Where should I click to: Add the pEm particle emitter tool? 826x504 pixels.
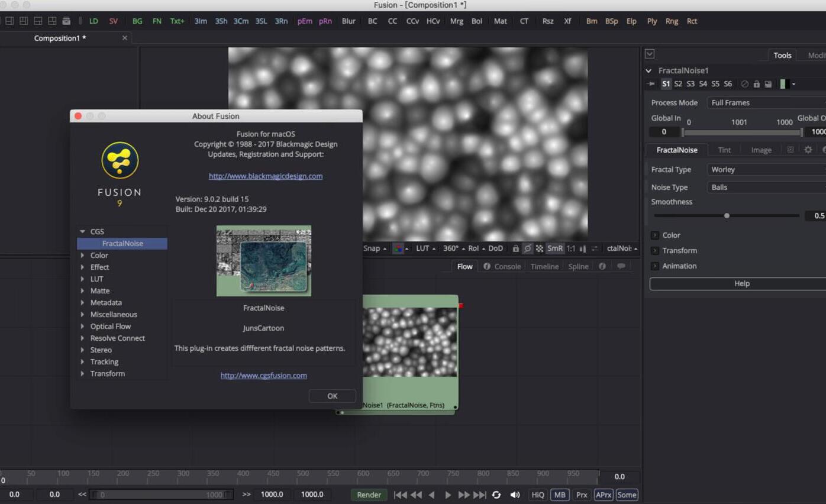pyautogui.click(x=305, y=21)
